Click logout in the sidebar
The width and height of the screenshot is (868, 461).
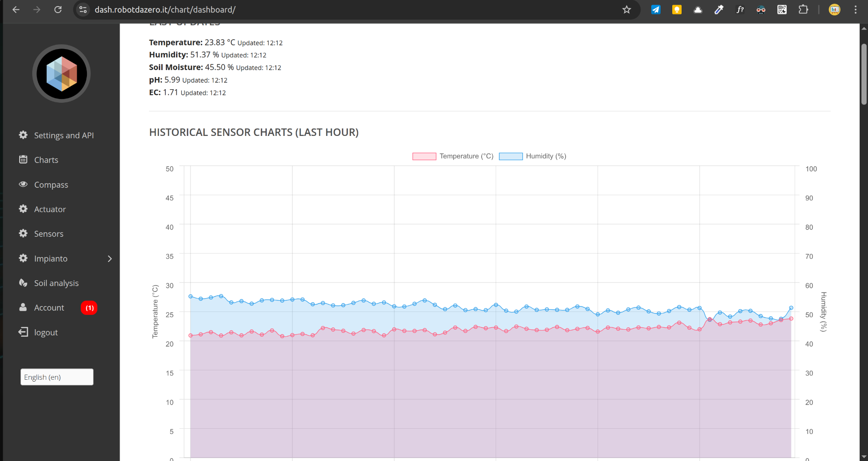tap(45, 332)
